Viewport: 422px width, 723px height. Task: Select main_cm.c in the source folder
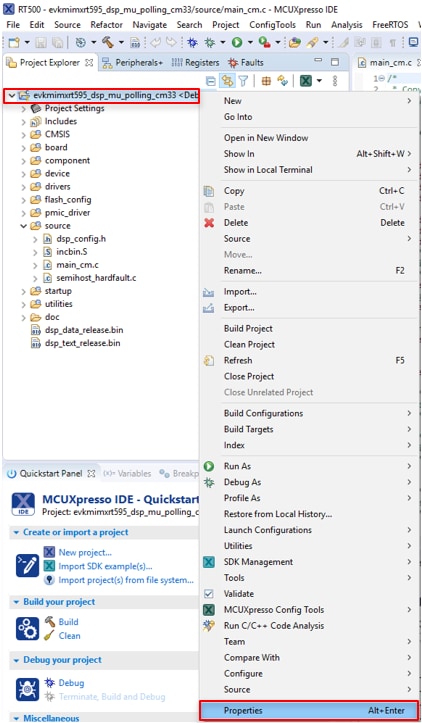click(77, 265)
